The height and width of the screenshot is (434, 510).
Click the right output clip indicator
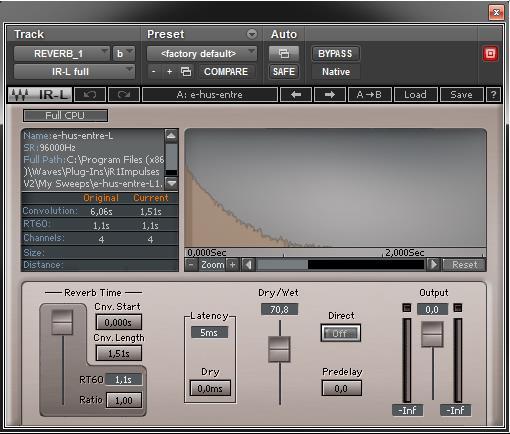pos(458,308)
